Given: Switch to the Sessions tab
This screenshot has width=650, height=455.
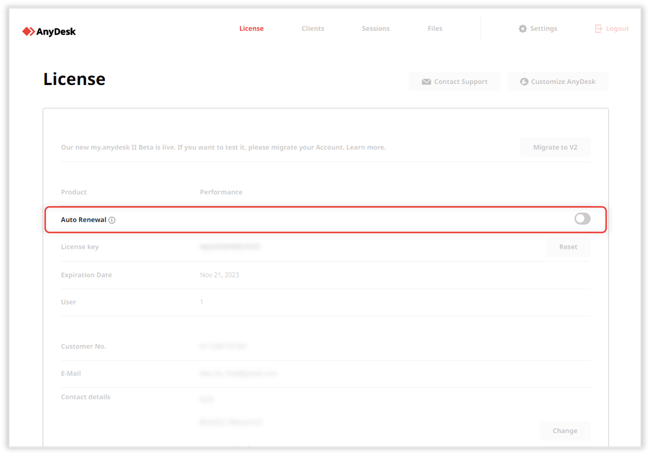Looking at the screenshot, I should pos(376,29).
